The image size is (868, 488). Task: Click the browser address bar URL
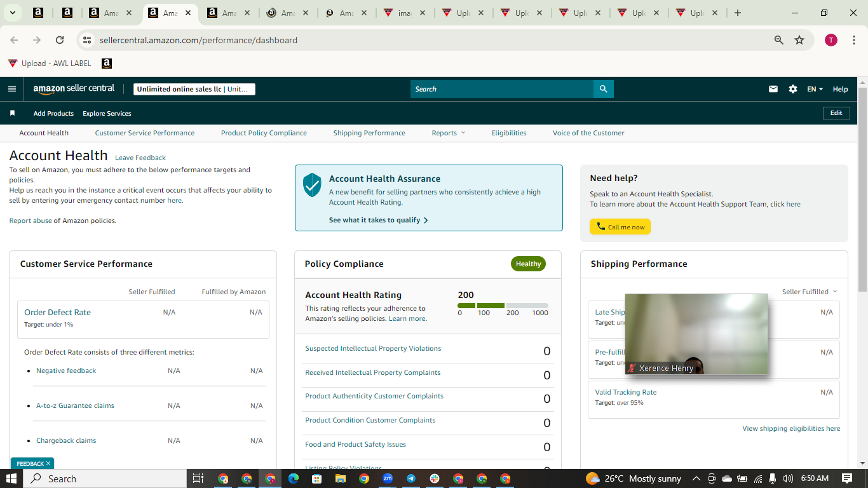click(198, 40)
